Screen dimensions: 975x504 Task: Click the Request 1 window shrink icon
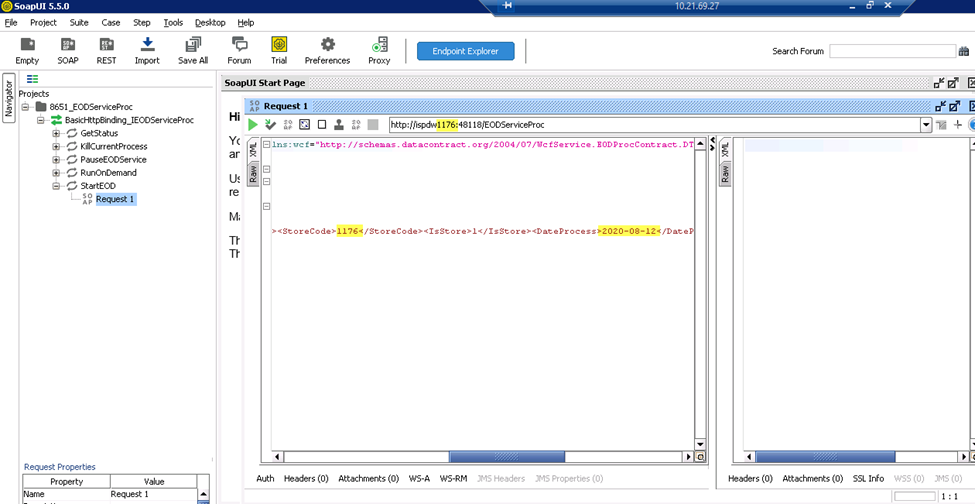coord(940,106)
